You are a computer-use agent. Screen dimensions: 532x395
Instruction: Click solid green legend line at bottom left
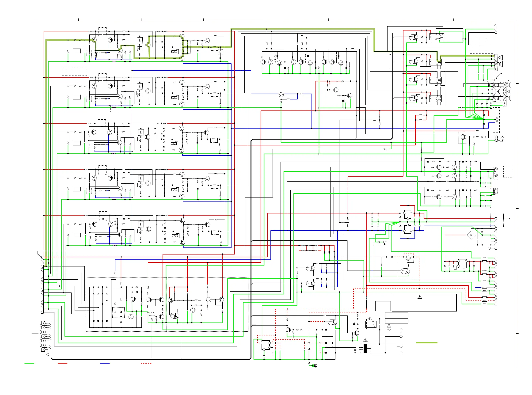(x=29, y=363)
